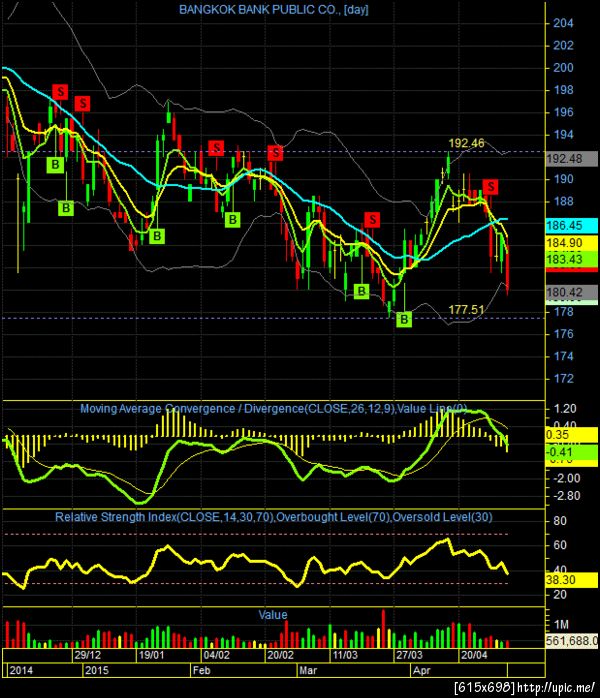Click the 60 RSI axis label
Screen dimensions: 600x698
pyautogui.click(x=560, y=545)
